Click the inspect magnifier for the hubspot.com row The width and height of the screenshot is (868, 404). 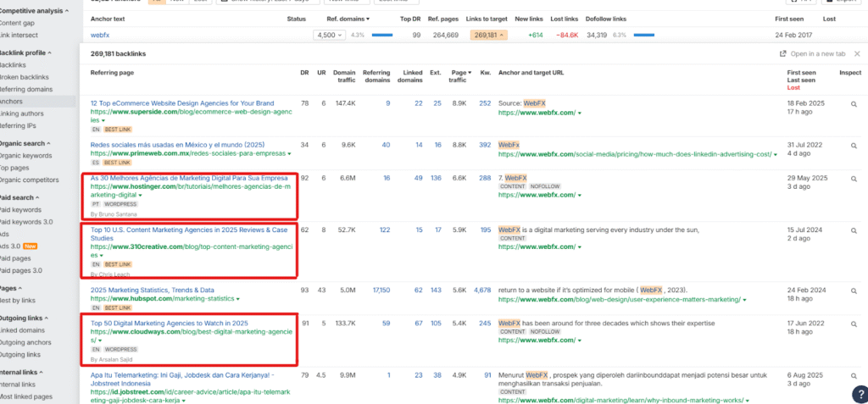click(x=854, y=290)
